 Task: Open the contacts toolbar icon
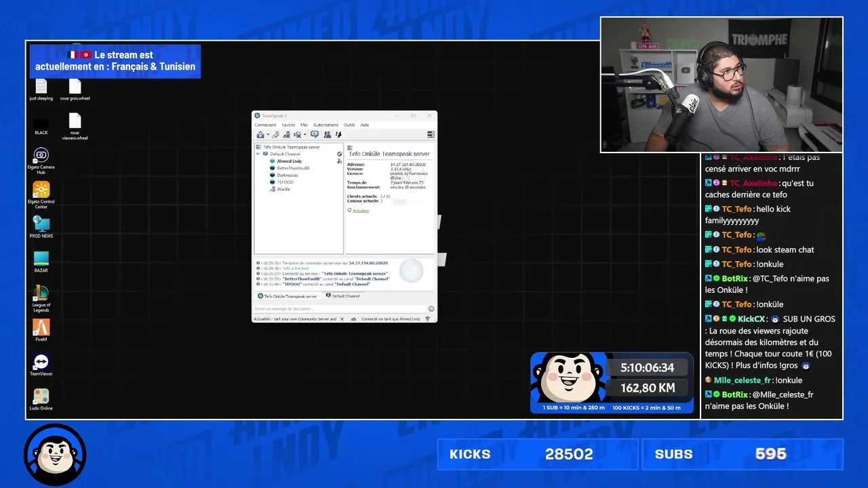tap(328, 135)
